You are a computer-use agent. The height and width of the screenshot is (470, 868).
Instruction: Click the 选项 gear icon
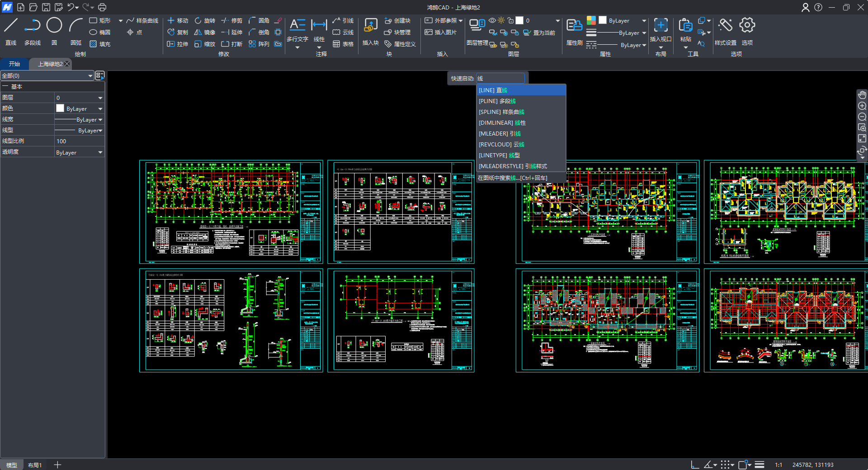coord(747,26)
